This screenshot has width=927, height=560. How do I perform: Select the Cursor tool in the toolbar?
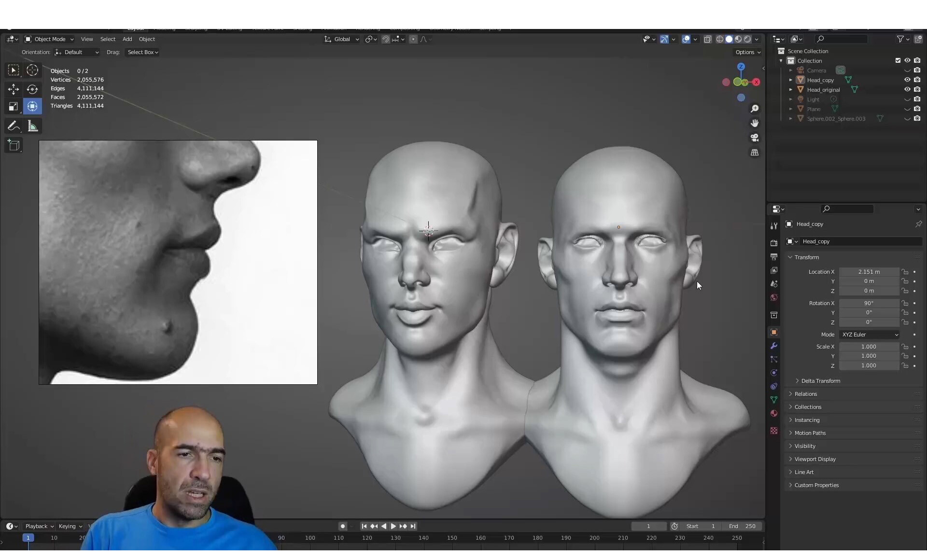click(32, 70)
